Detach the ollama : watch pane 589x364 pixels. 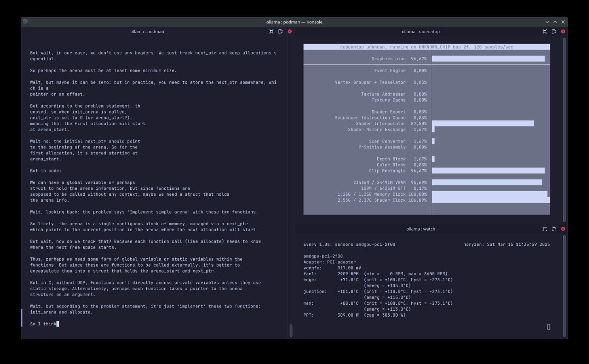pyautogui.click(x=554, y=229)
